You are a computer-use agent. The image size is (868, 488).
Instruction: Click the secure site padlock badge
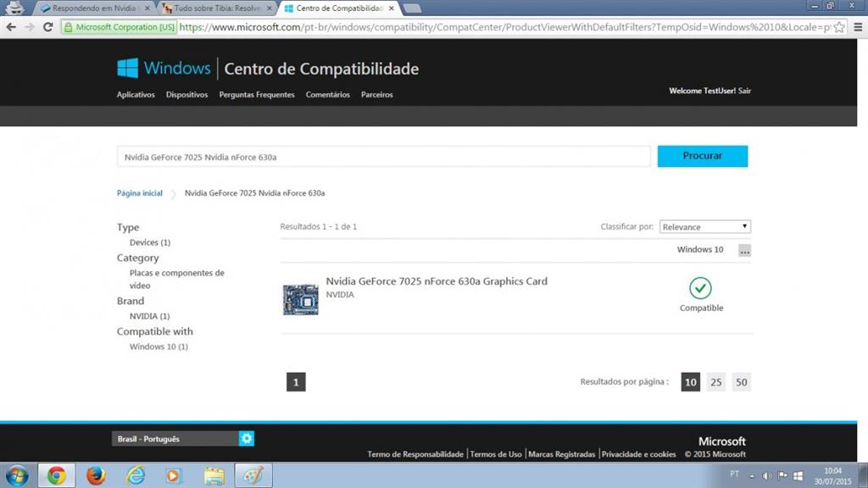(120, 27)
